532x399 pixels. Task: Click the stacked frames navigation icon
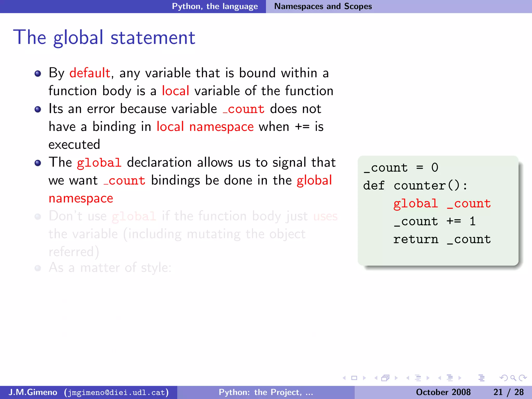[385, 378]
